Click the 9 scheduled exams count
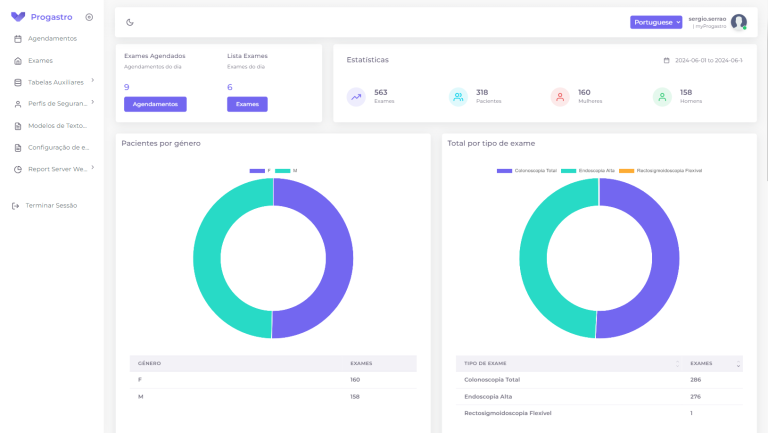 click(127, 87)
